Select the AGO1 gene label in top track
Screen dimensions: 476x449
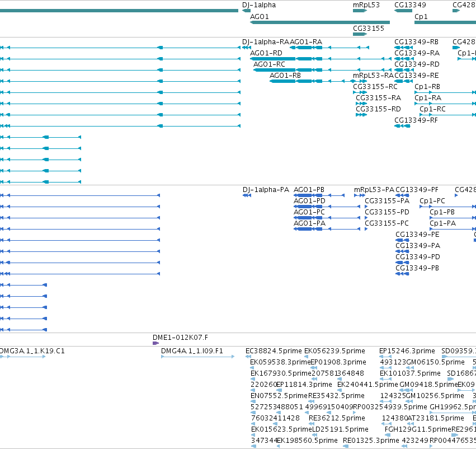[x=259, y=16]
